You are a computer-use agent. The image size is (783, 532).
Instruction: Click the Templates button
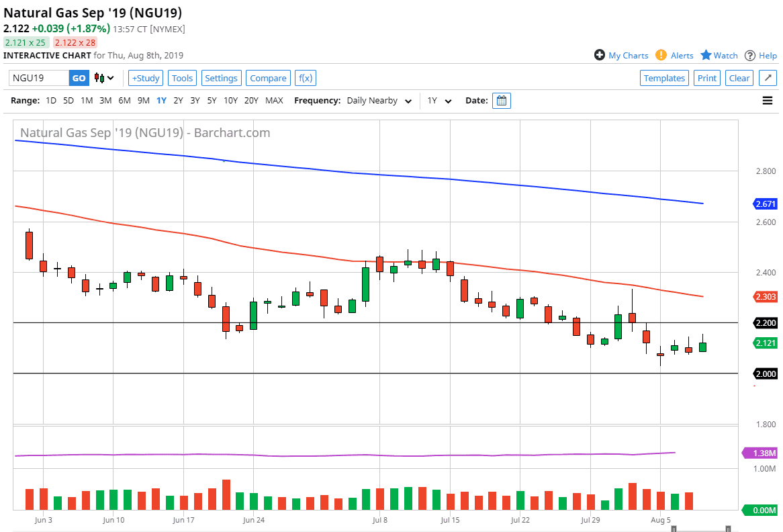pos(664,78)
